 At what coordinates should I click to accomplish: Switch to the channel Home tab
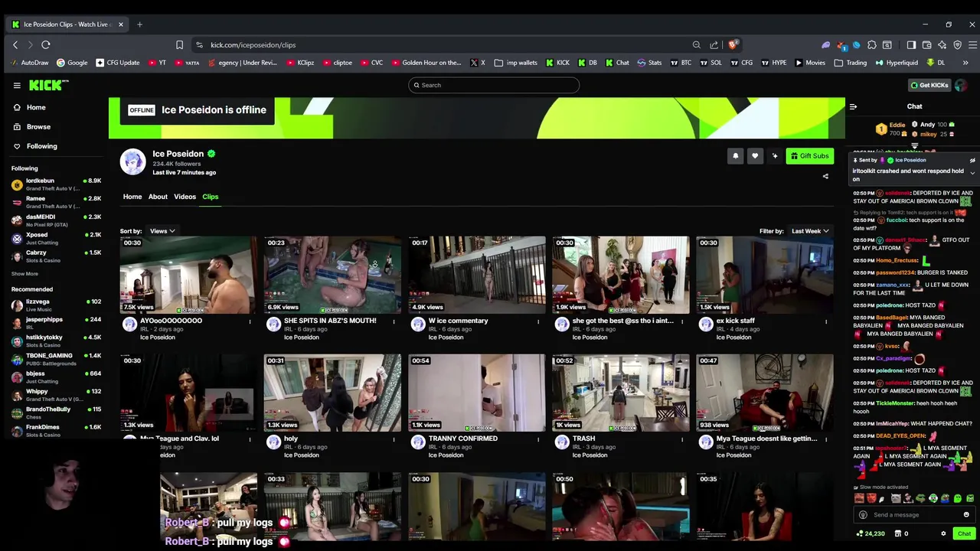(132, 197)
